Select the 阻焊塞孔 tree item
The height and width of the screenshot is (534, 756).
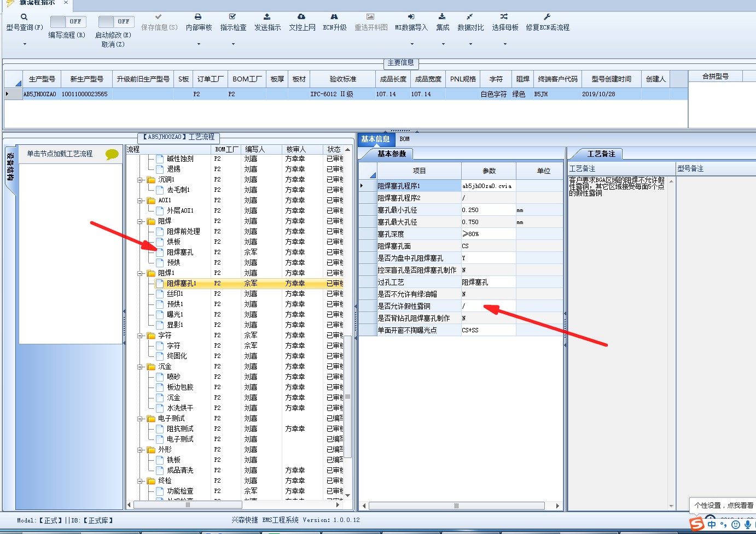pos(180,253)
